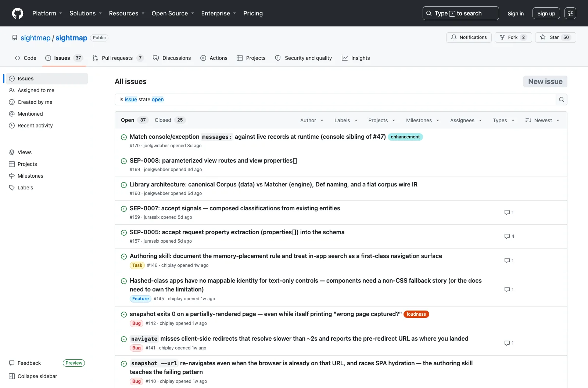Image resolution: width=588 pixels, height=388 pixels.
Task: Show Open issues list
Action: (x=134, y=120)
